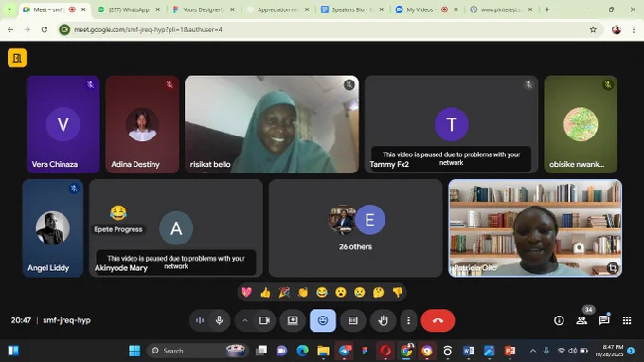The image size is (644, 362).
Task: Click the taskbar Search box
Action: tap(198, 351)
